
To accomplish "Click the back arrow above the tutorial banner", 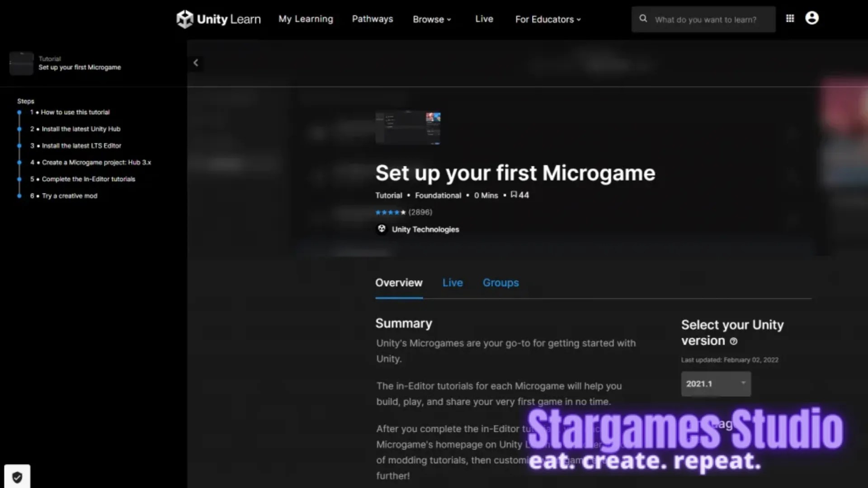I will [196, 63].
